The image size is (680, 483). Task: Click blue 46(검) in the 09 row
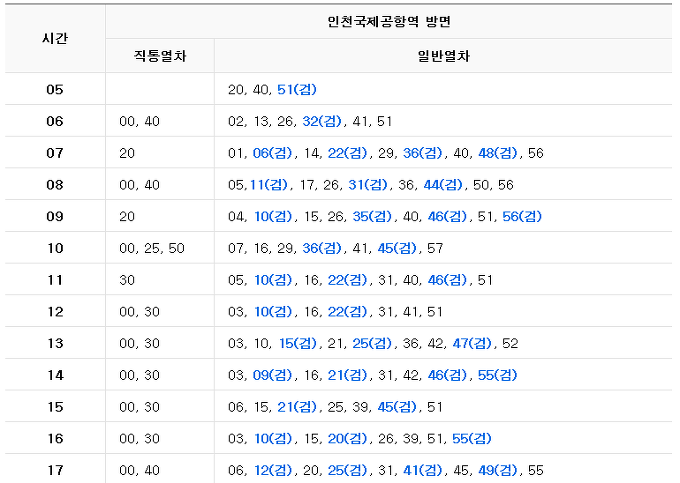click(447, 216)
